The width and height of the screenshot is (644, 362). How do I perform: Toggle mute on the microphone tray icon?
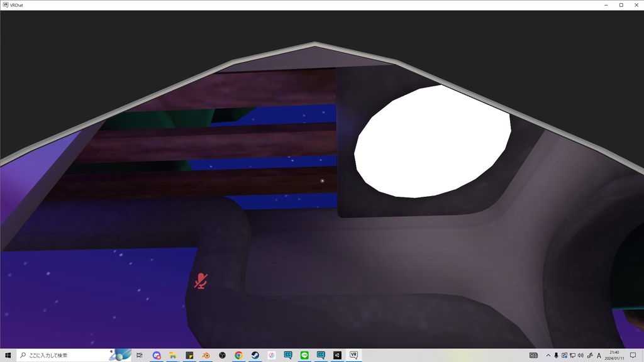click(556, 356)
